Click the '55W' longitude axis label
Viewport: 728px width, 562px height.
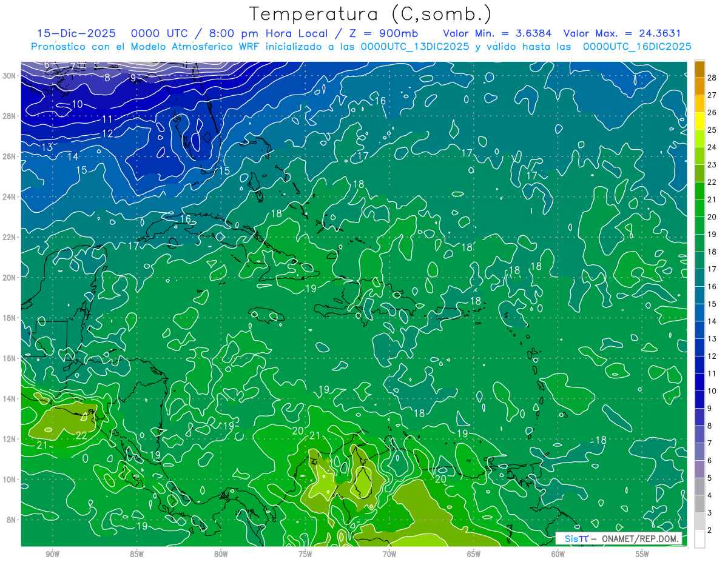pyautogui.click(x=642, y=555)
